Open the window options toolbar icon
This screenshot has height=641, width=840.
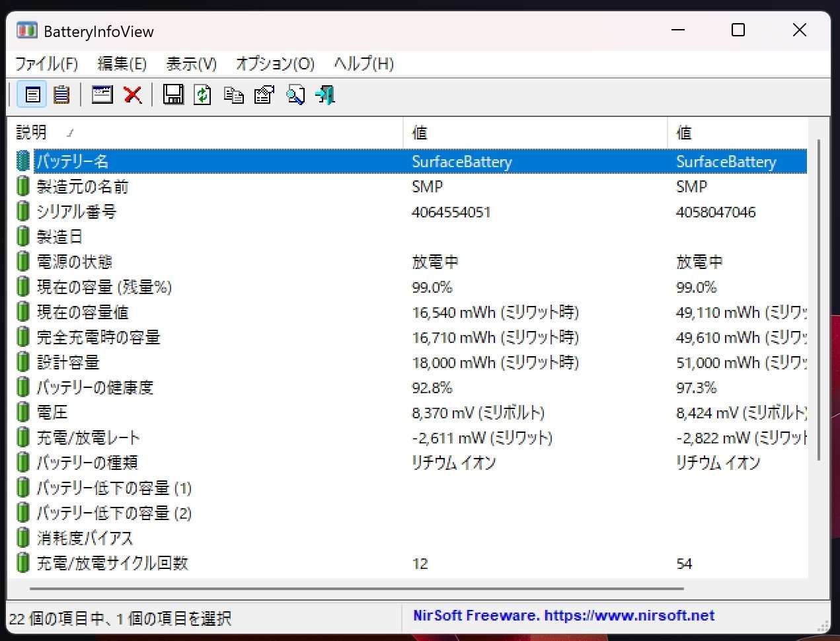102,95
